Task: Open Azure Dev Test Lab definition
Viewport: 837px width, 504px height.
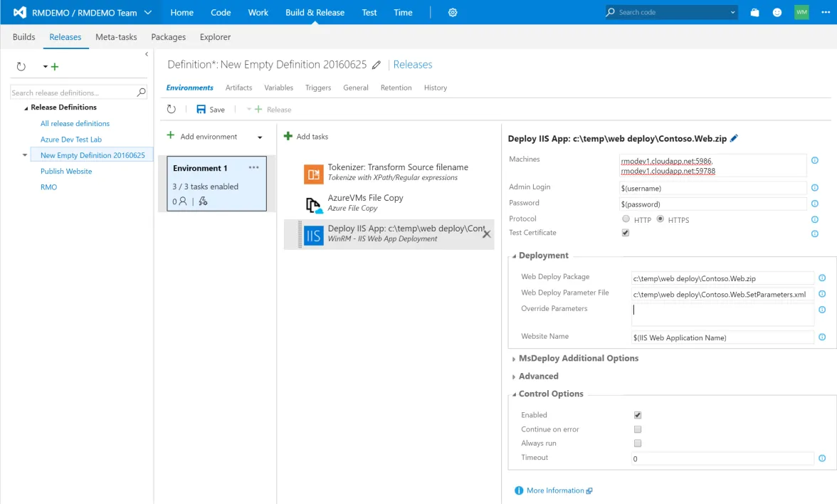Action: 71,140
